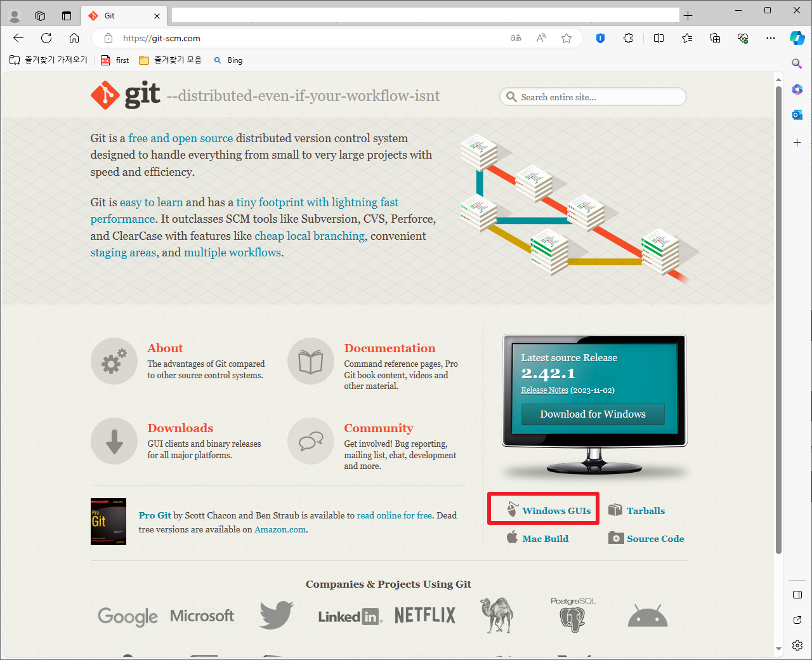
Task: Open the Documentation book icon
Action: pos(311,361)
